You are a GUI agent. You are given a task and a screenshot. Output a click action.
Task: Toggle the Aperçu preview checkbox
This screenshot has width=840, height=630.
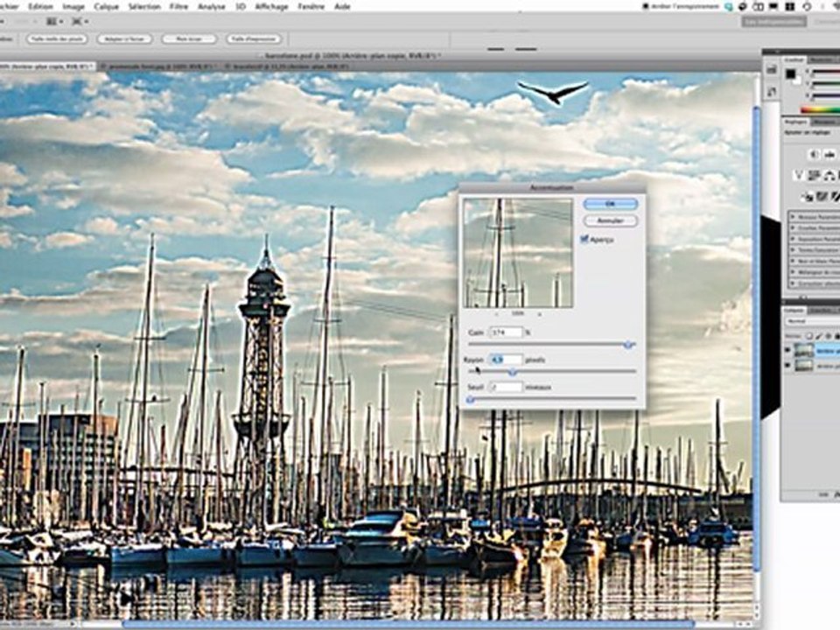click(584, 239)
